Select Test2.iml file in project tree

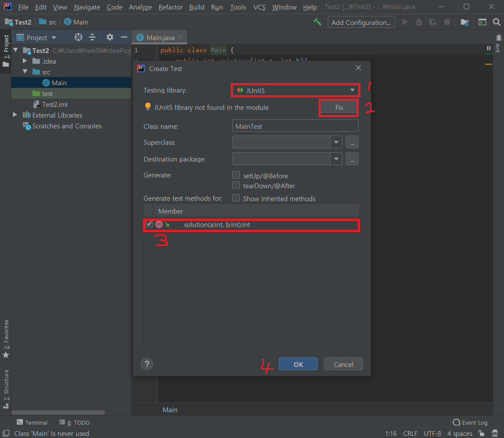(71, 104)
